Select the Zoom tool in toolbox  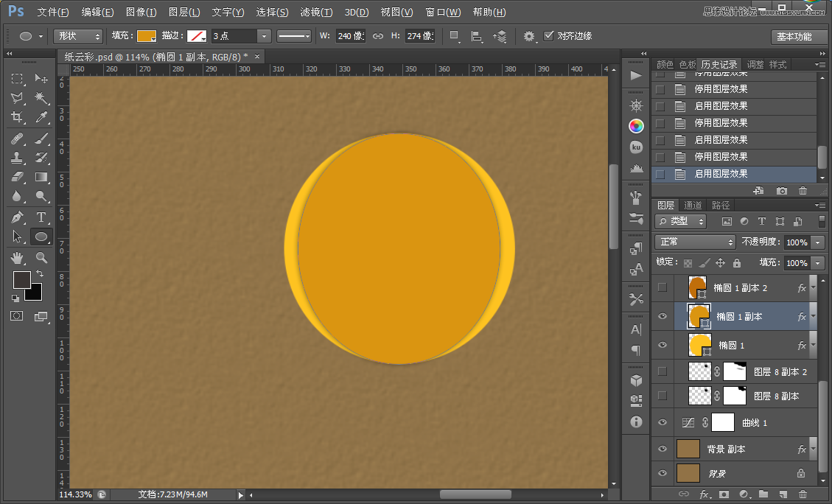click(x=41, y=258)
